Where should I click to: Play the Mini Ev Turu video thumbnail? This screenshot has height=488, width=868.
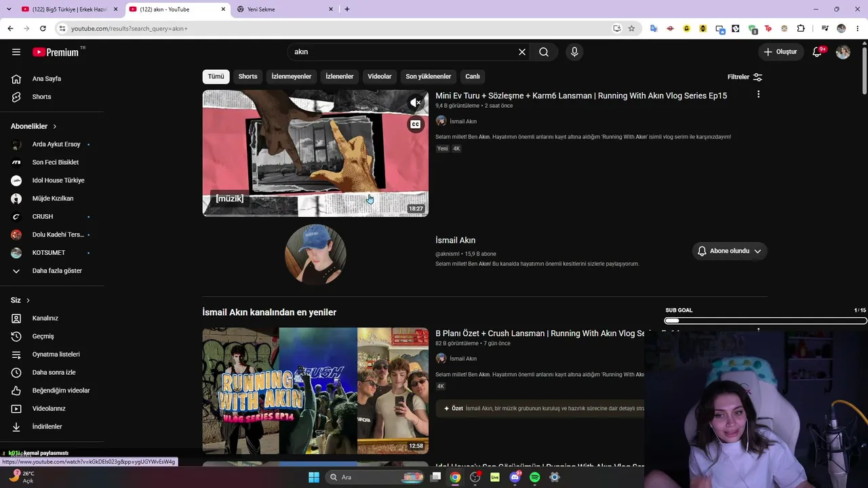click(315, 153)
